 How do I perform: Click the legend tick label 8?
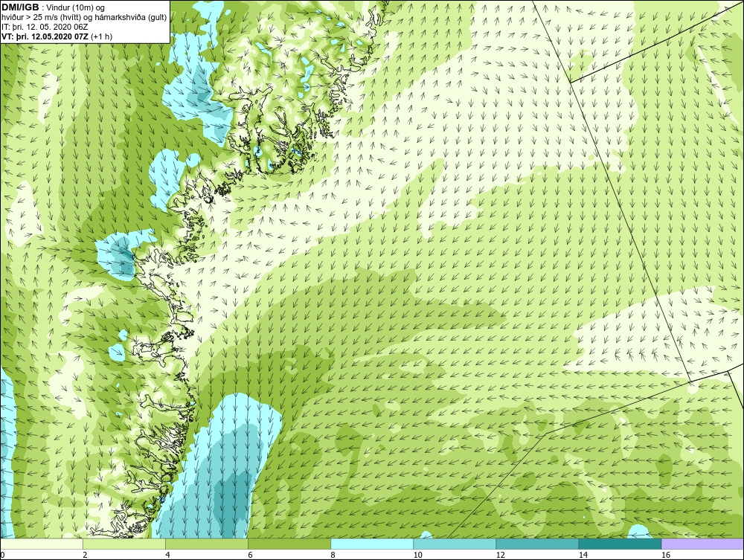coord(333,555)
